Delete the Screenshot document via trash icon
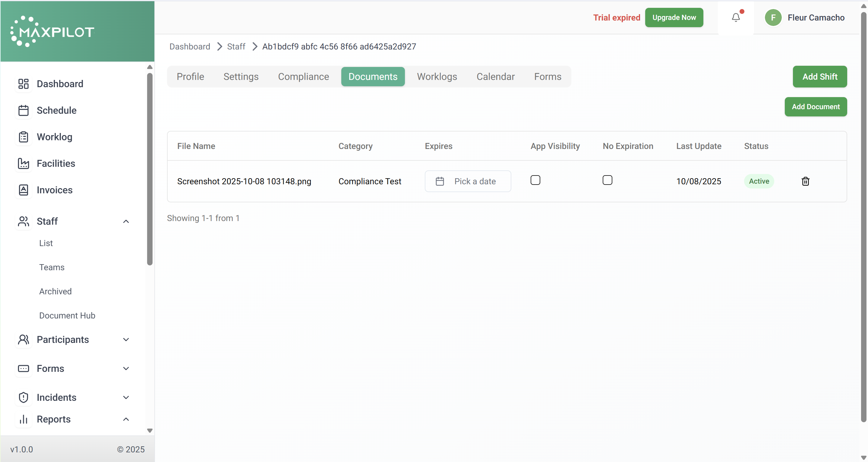This screenshot has height=462, width=868. click(805, 181)
